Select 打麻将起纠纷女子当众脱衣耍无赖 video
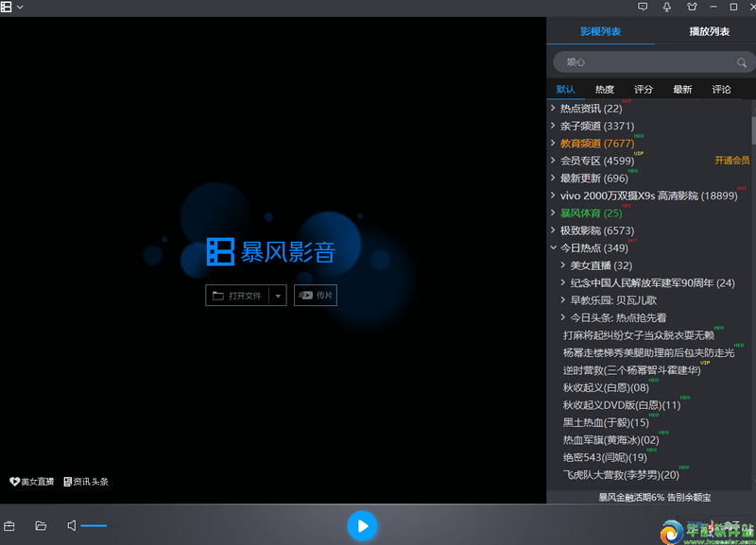 (639, 335)
